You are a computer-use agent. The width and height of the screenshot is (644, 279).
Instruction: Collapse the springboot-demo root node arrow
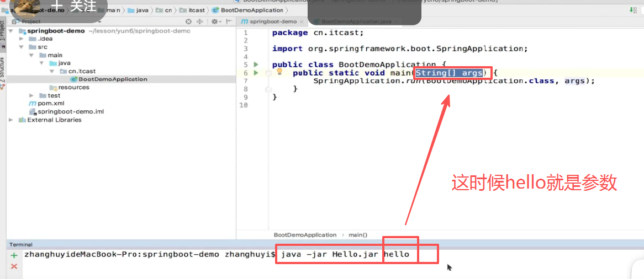[x=11, y=31]
